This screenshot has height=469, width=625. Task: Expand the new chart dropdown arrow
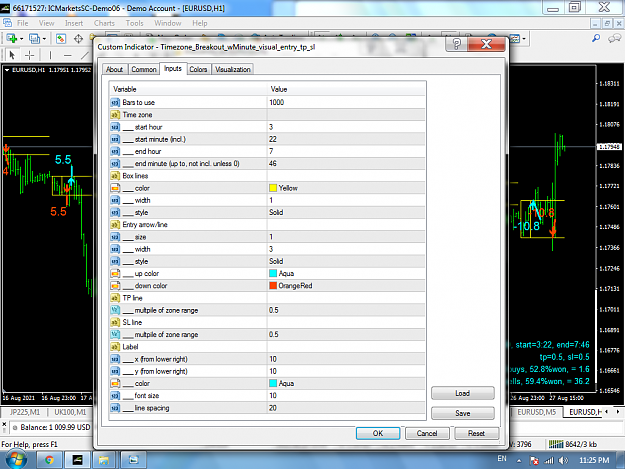click(22, 39)
